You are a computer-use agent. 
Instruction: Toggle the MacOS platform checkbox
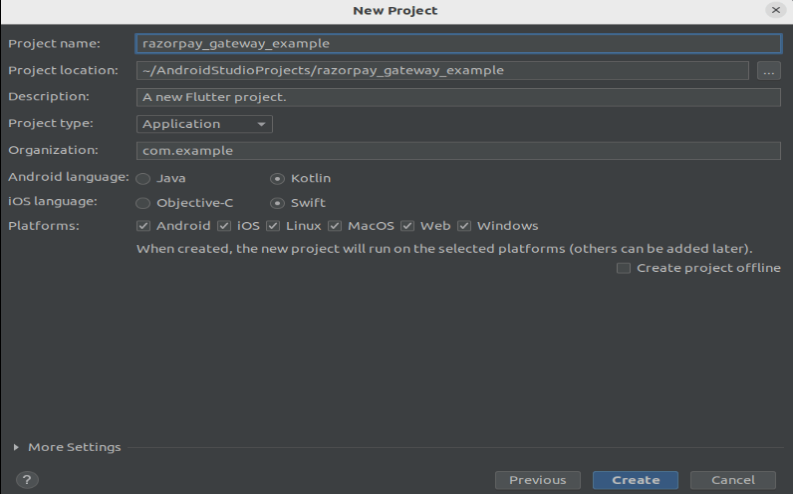click(x=334, y=226)
